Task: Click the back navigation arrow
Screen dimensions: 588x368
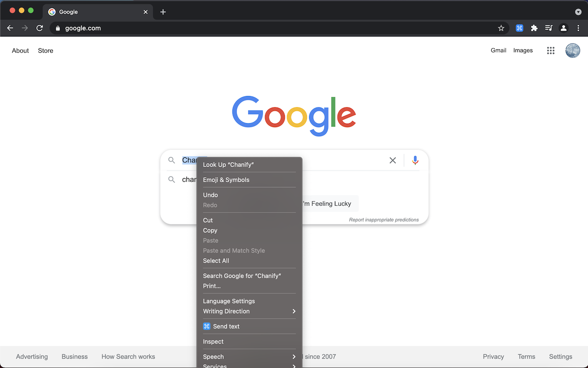Action: (10, 28)
